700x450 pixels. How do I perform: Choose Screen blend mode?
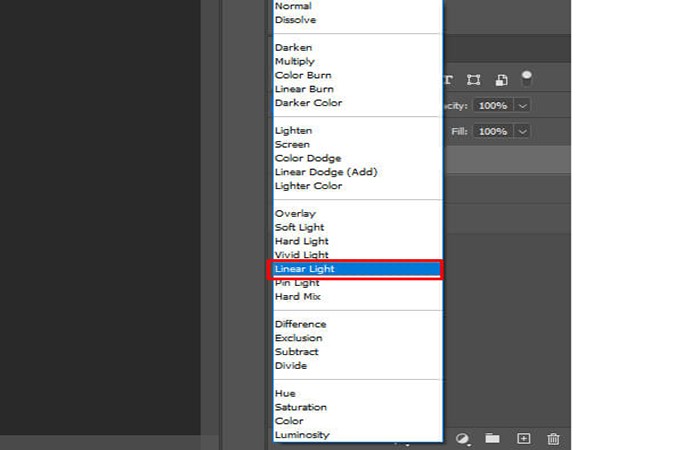[358, 144]
